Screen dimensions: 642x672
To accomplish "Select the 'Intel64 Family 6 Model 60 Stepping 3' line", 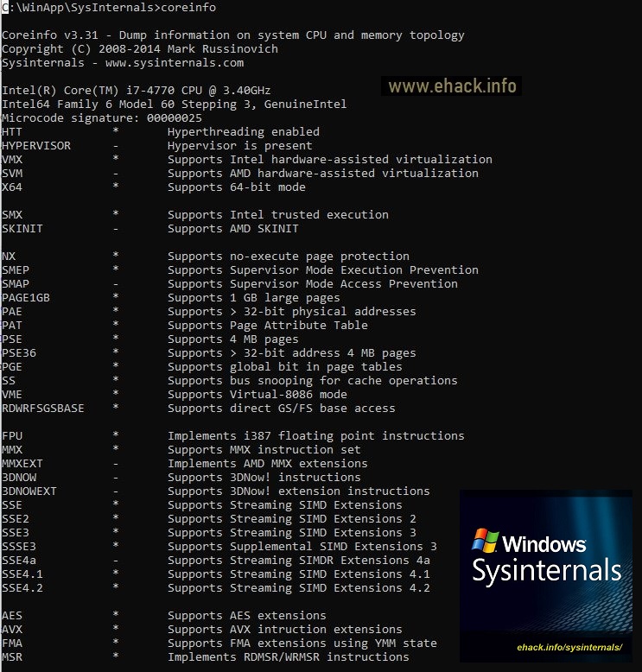I will [x=175, y=105].
